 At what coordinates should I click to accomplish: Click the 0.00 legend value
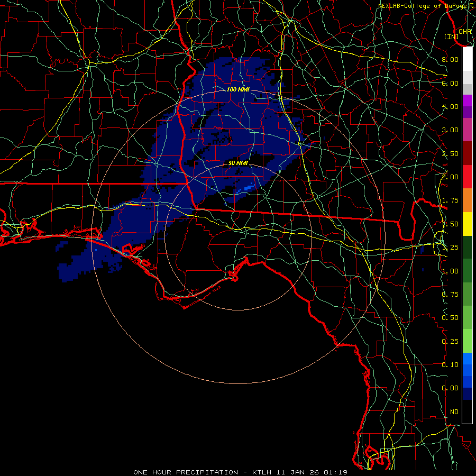click(450, 388)
